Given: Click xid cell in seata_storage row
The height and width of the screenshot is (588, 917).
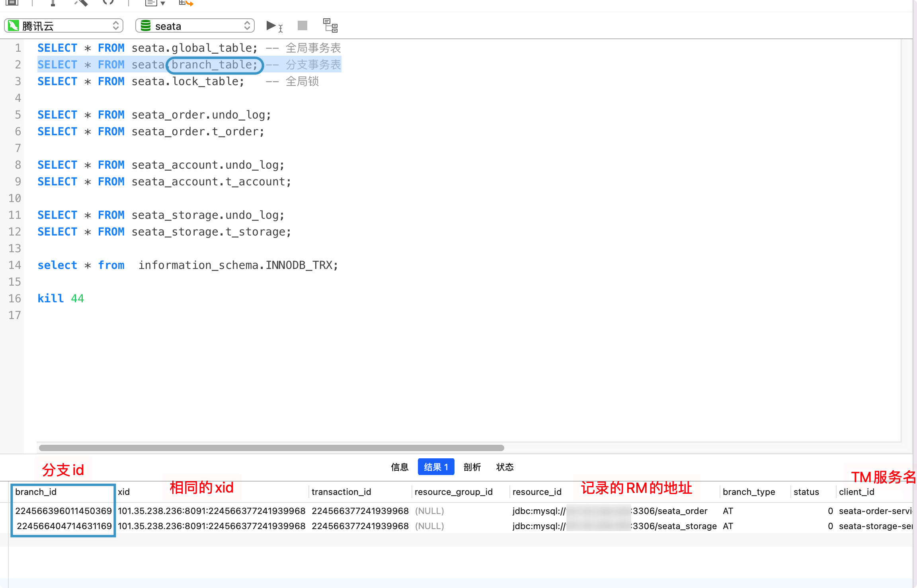Looking at the screenshot, I should point(211,526).
